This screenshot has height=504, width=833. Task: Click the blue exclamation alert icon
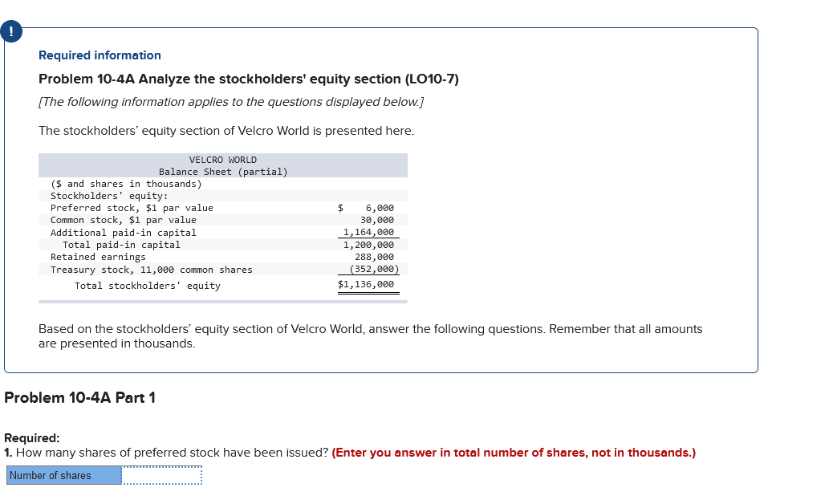click(11, 31)
